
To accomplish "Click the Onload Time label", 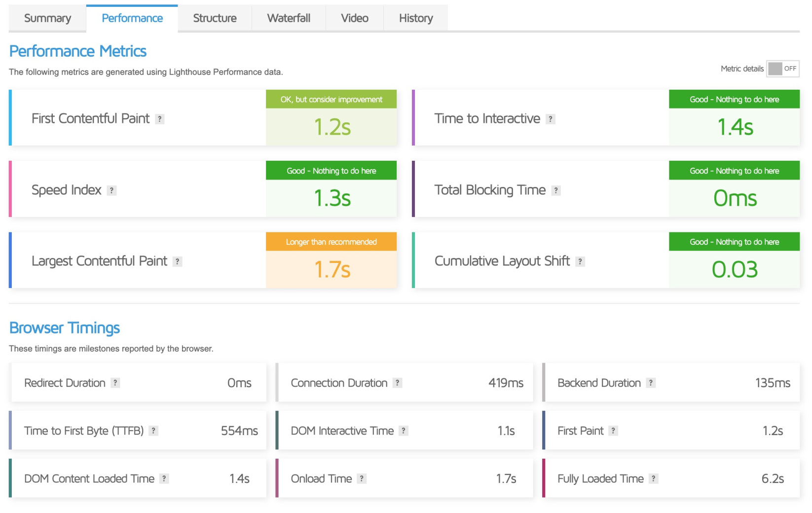I will tap(321, 478).
